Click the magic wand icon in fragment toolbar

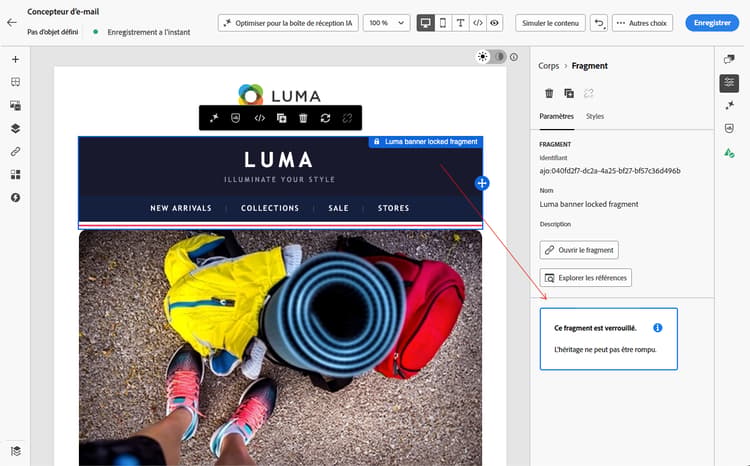tap(214, 118)
